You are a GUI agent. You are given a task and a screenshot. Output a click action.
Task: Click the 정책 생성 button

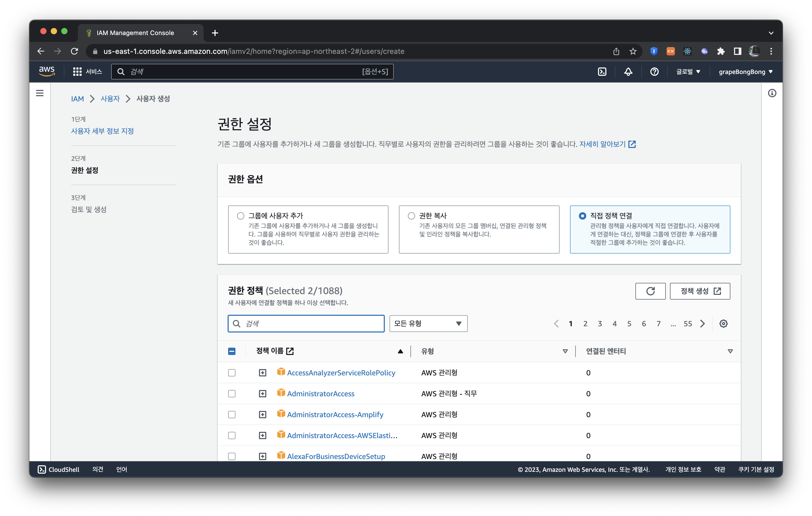[700, 291]
